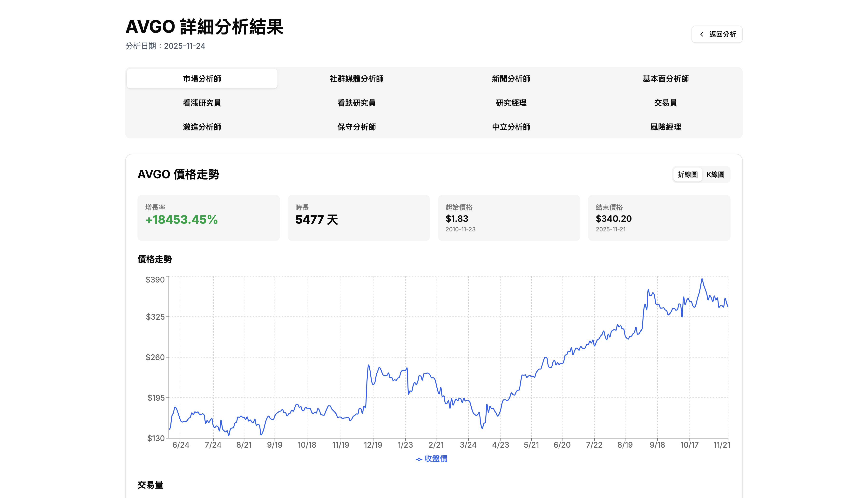
Task: Click the AVGO 價格走勢 card title
Action: point(178,175)
